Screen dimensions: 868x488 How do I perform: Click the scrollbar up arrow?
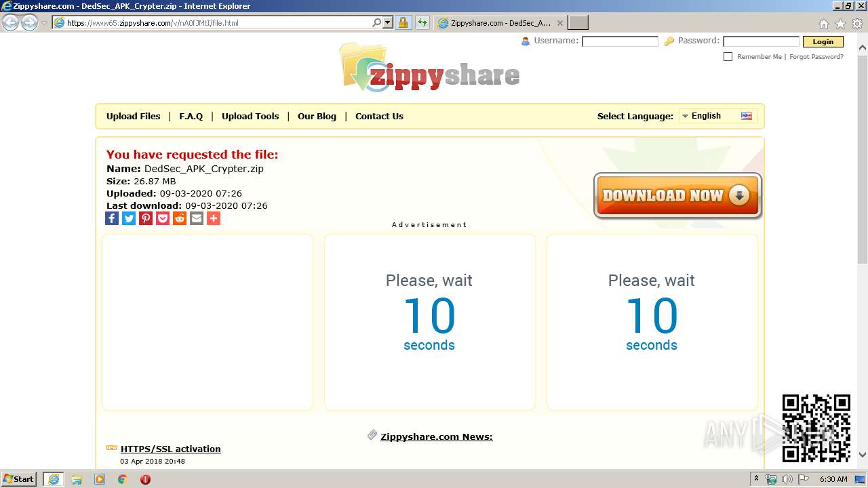[863, 48]
